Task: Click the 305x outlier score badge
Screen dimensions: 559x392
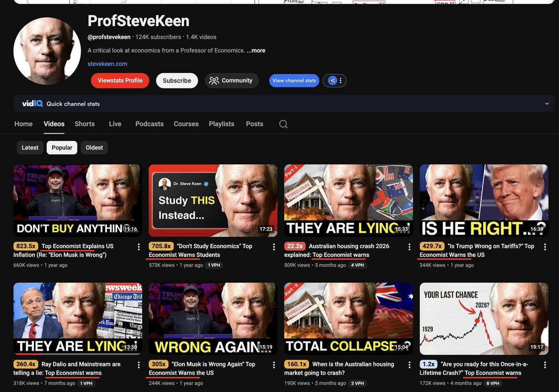Action: (159, 365)
